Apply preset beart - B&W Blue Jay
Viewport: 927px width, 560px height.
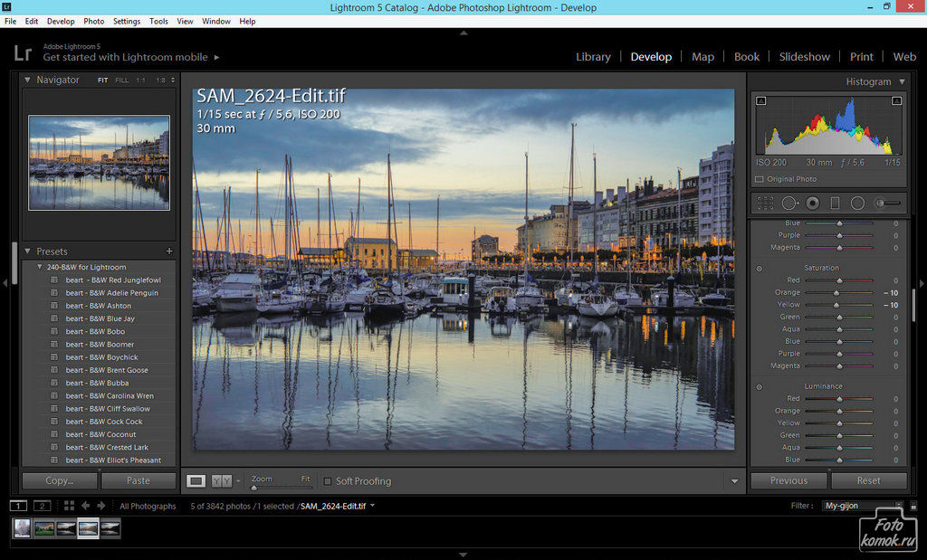(100, 319)
